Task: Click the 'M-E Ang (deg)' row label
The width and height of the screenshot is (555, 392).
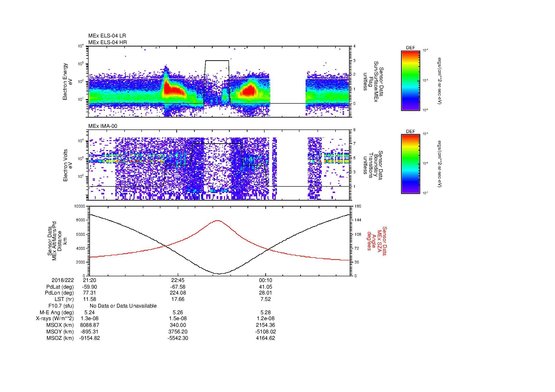Action: (x=56, y=313)
